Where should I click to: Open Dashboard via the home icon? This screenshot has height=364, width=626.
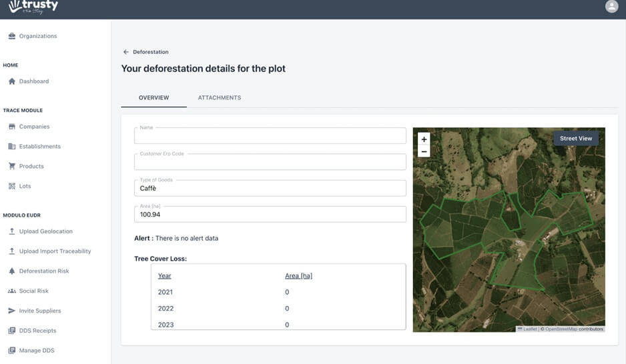point(12,81)
